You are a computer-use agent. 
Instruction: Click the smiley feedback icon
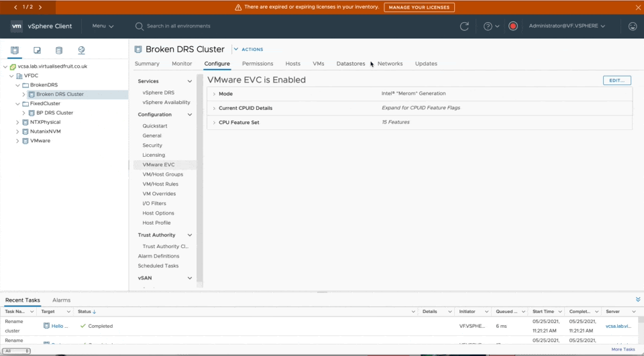click(x=633, y=26)
